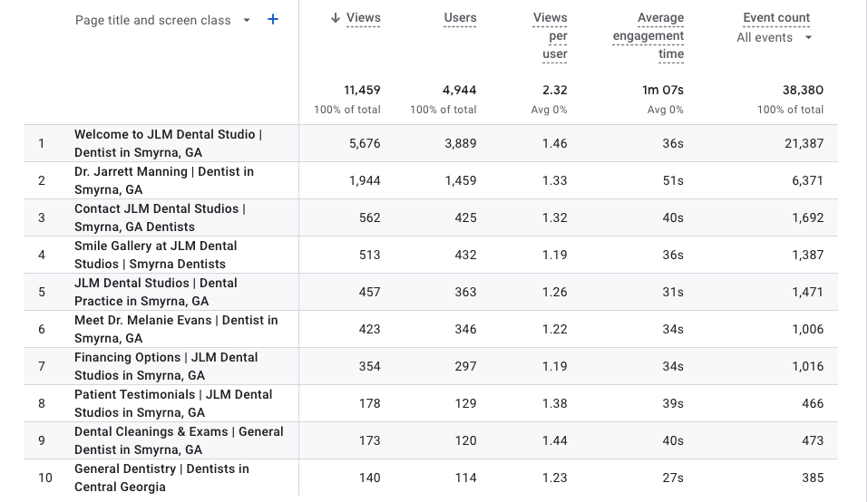Click the 1,387 event count cell

(807, 255)
